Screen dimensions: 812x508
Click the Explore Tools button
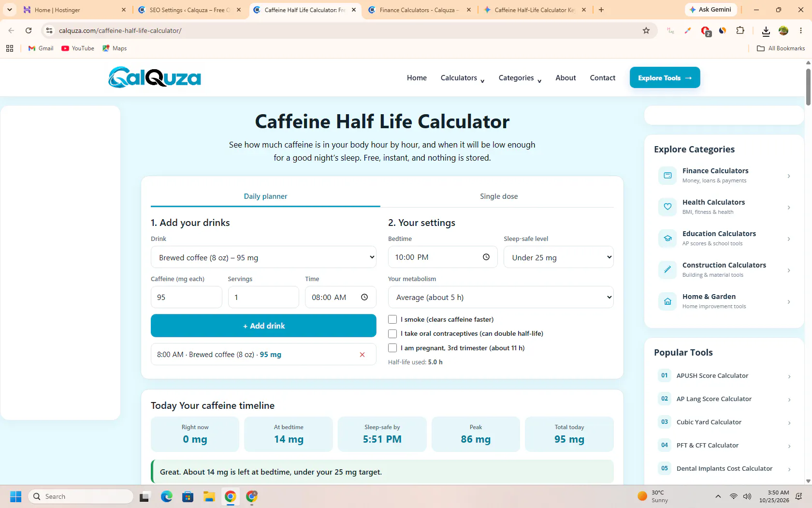pos(665,77)
